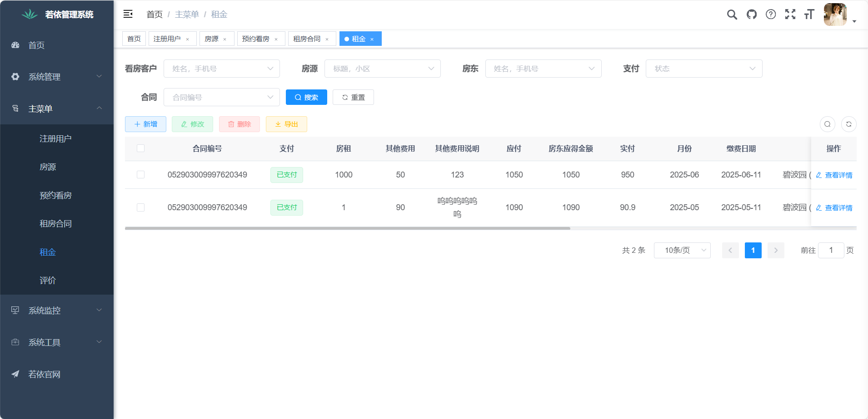Click edit icon in 2025-05 row
868x419 pixels.
tap(818, 207)
